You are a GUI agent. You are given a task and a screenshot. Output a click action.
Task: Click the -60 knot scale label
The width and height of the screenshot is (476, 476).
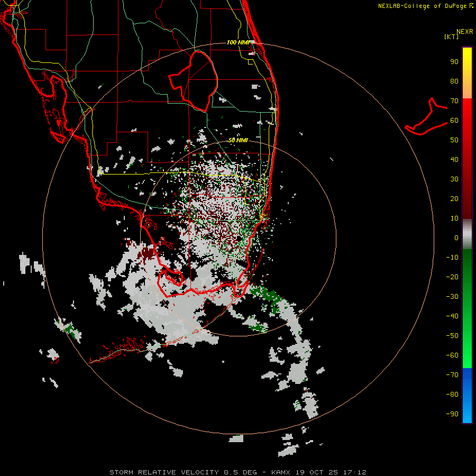click(452, 355)
